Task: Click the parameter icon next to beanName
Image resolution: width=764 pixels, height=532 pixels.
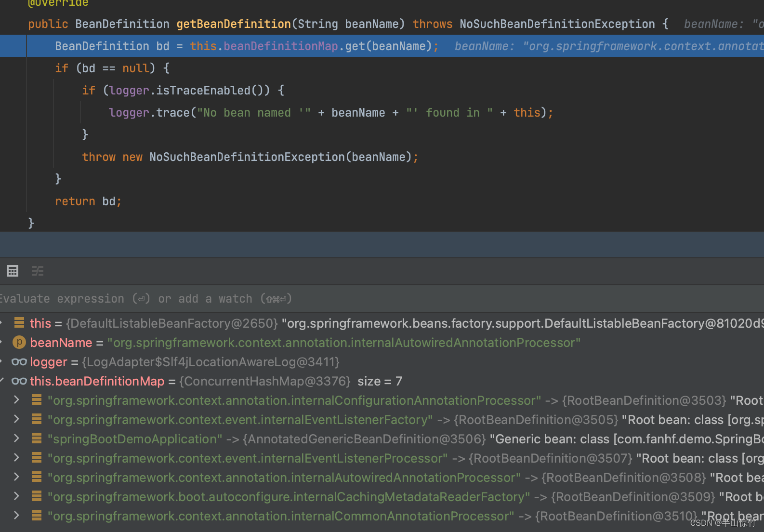Action: (x=19, y=343)
